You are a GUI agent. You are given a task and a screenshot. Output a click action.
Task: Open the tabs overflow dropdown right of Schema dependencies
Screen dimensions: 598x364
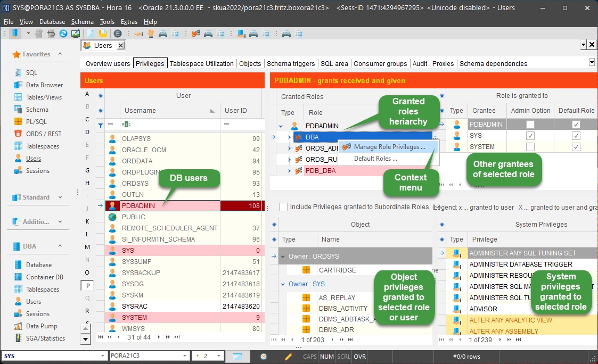coord(592,62)
